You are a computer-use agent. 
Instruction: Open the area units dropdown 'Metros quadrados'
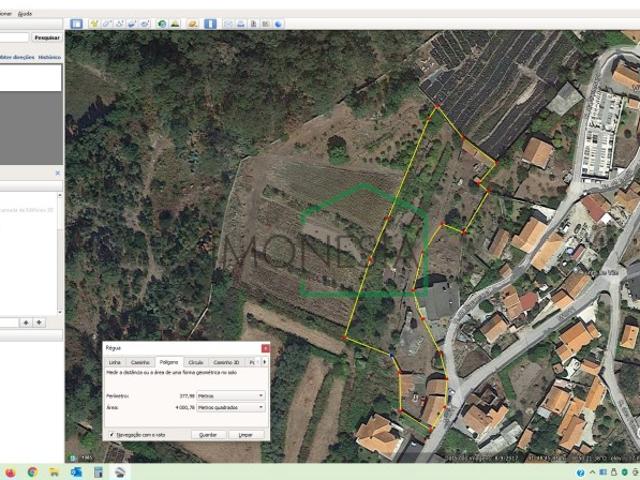pyautogui.click(x=231, y=408)
